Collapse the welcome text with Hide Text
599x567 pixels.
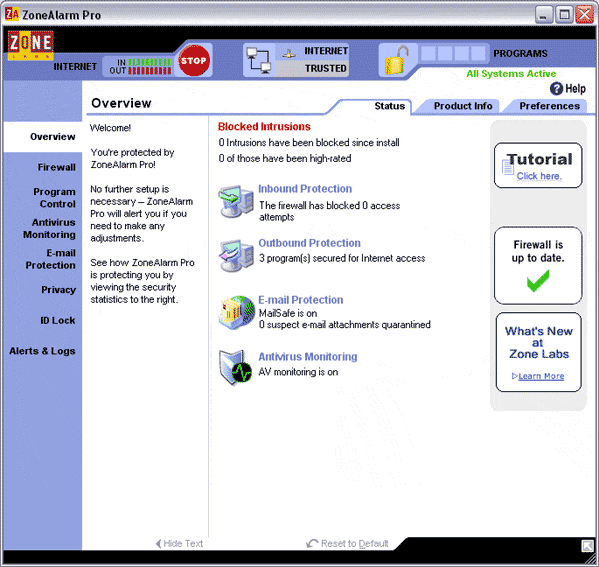[x=179, y=543]
